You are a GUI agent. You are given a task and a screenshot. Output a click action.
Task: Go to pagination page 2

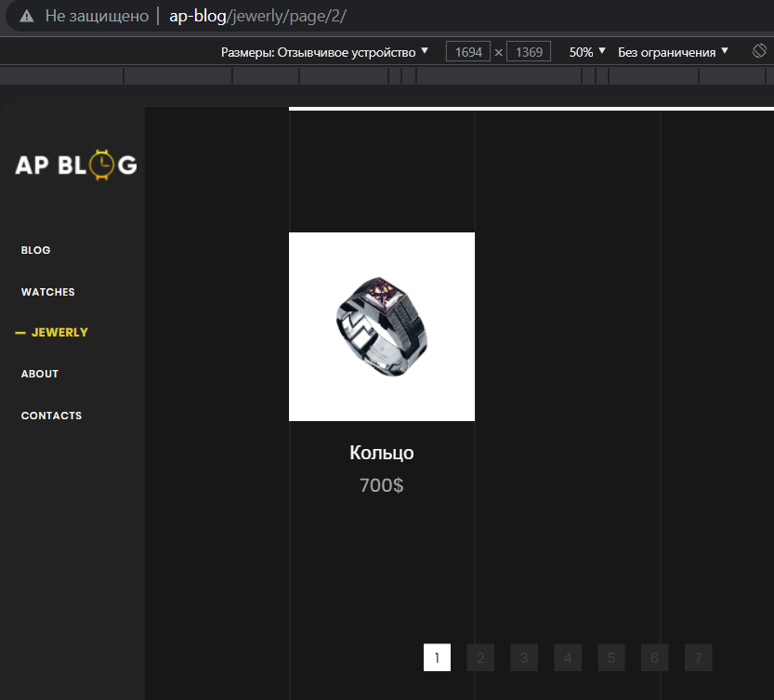tap(480, 657)
